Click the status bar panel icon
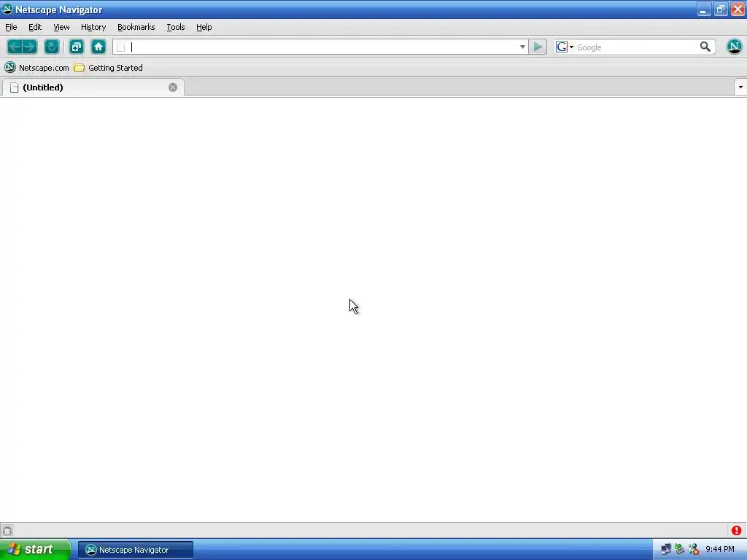This screenshot has height=560, width=747. pos(7,531)
